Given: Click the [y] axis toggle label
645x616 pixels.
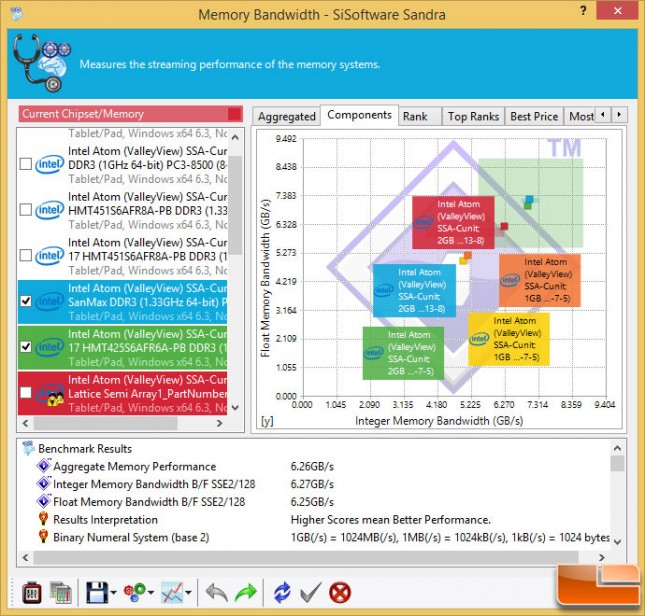Looking at the screenshot, I should 267,421.
